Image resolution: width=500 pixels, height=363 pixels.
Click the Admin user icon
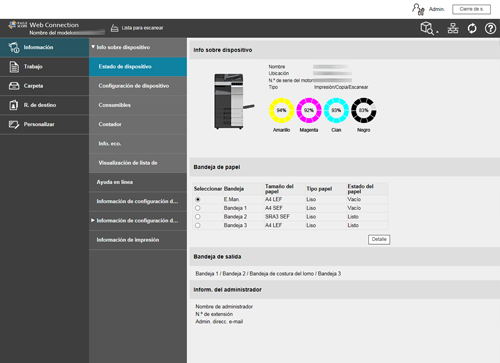418,9
